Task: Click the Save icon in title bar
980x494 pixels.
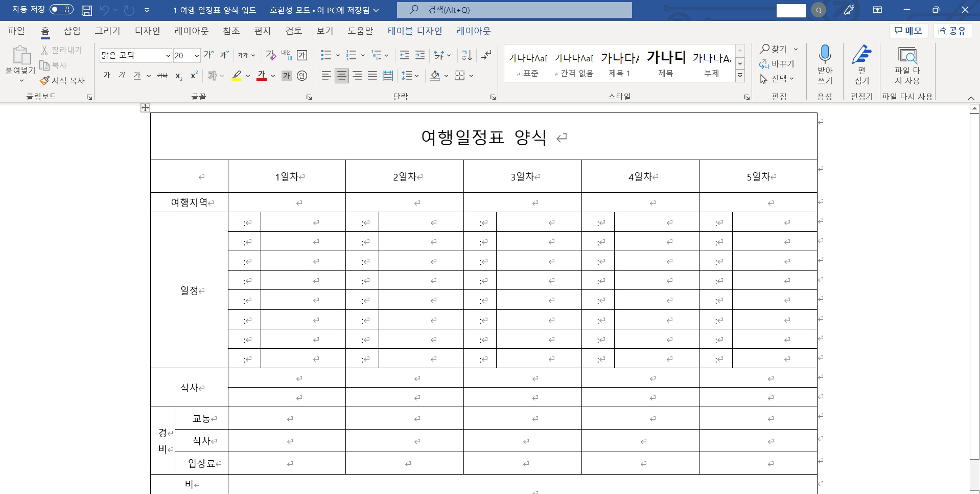Action: click(87, 10)
